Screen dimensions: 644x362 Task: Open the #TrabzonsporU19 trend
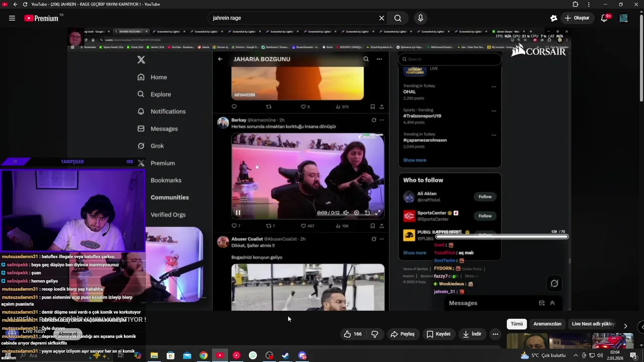coord(422,116)
